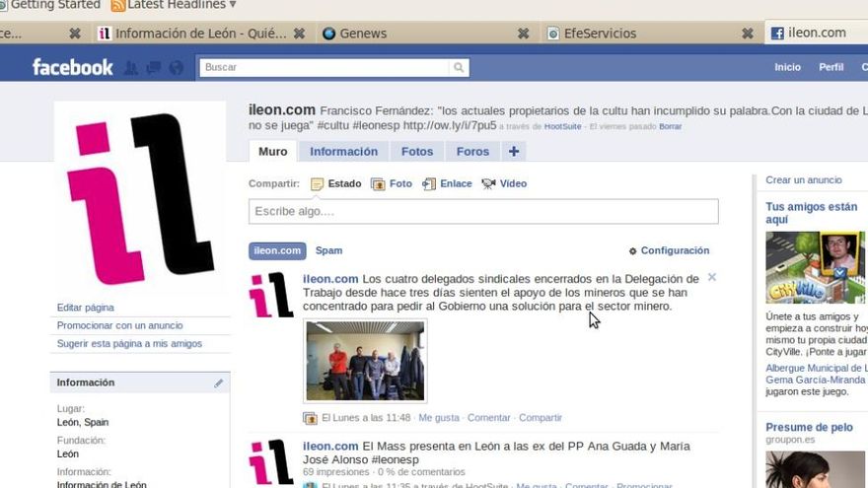
Task: Open Editar página link
Action: click(85, 308)
